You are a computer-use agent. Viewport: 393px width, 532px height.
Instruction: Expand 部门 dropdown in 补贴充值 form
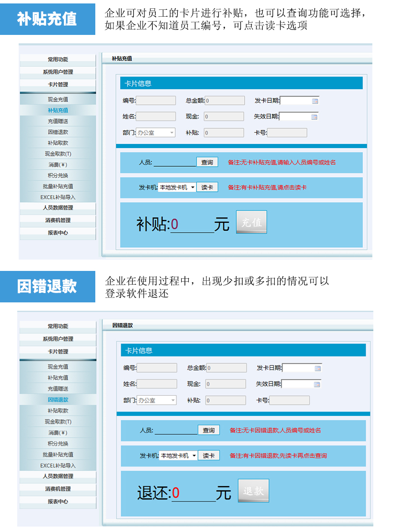(171, 133)
